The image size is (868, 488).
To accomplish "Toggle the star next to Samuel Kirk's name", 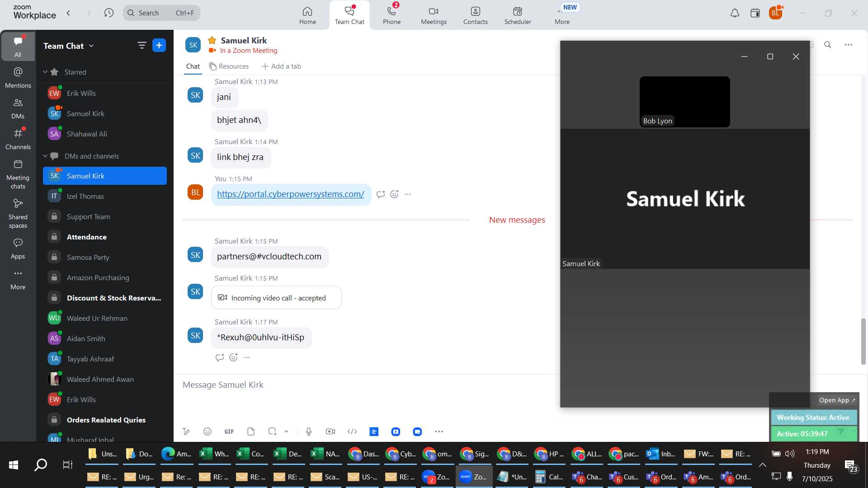I will click(x=212, y=40).
